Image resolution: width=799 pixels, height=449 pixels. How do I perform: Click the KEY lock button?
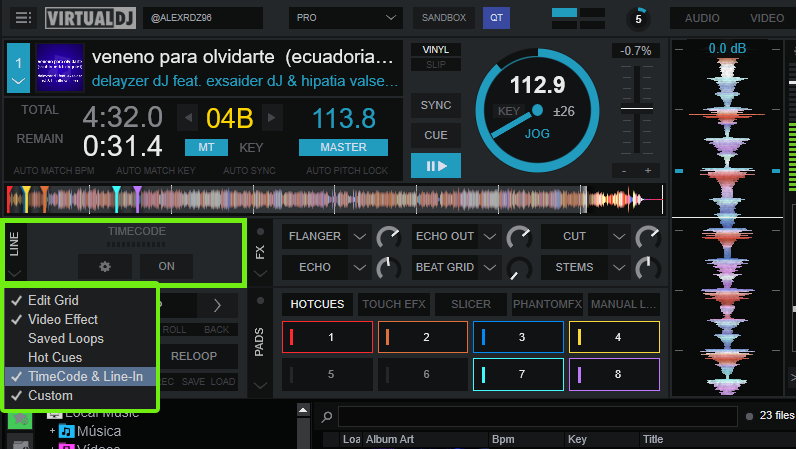pyautogui.click(x=251, y=147)
